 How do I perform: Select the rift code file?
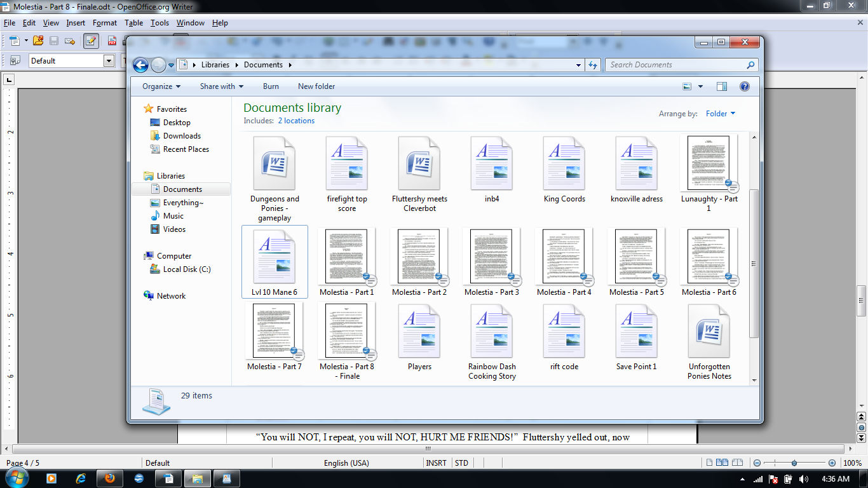click(564, 337)
